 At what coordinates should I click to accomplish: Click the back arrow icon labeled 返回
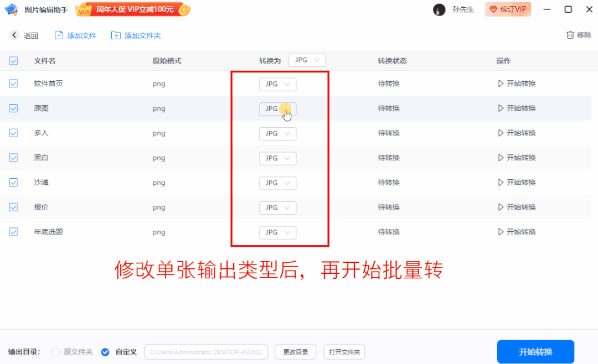(14, 35)
